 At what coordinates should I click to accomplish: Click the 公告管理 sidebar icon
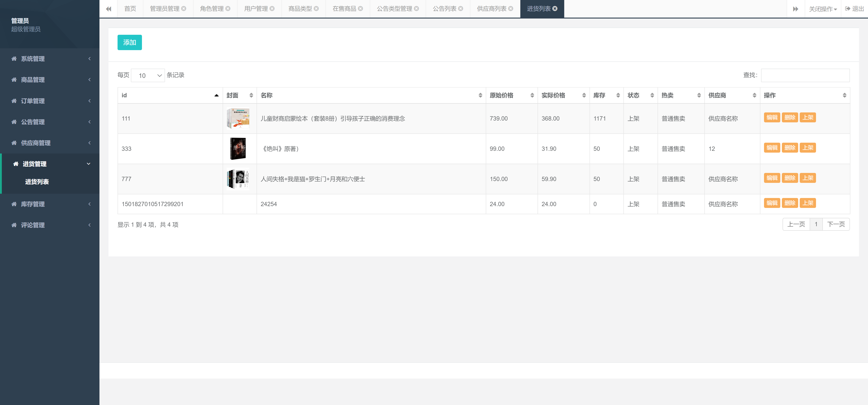pos(14,122)
